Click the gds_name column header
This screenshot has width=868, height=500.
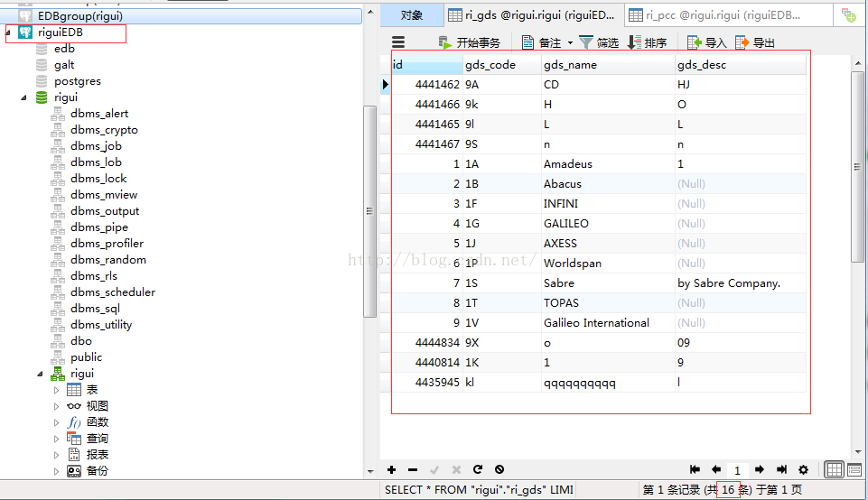coord(608,65)
